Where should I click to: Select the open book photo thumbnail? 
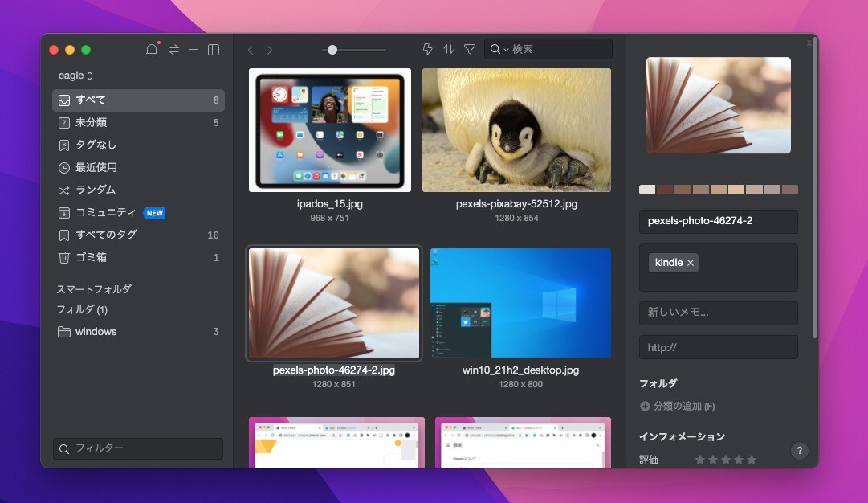point(334,303)
